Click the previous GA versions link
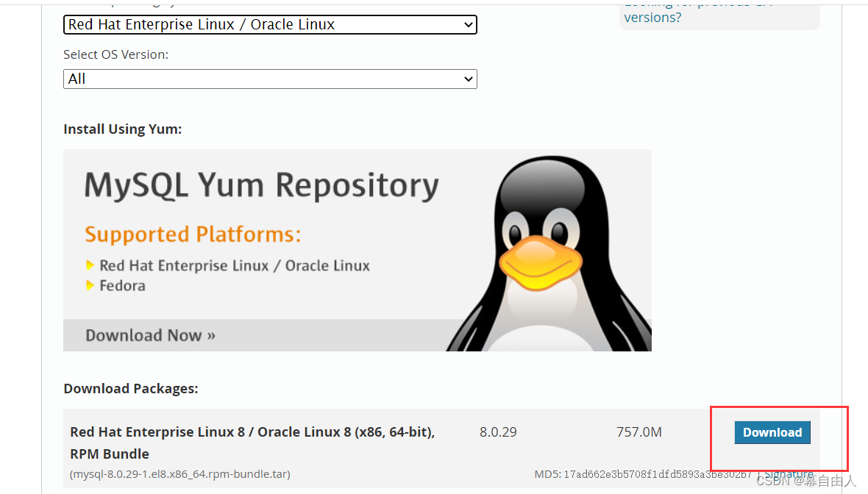The height and width of the screenshot is (494, 868). coord(697,11)
